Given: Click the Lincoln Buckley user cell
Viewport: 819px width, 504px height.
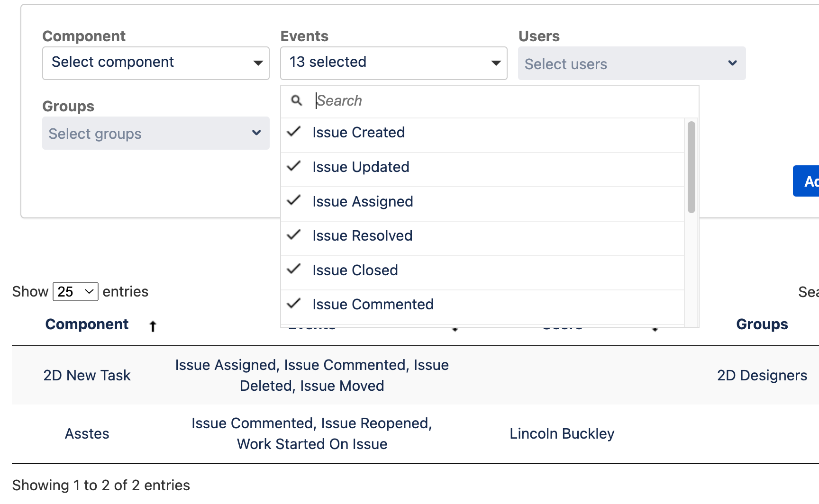Looking at the screenshot, I should click(562, 434).
